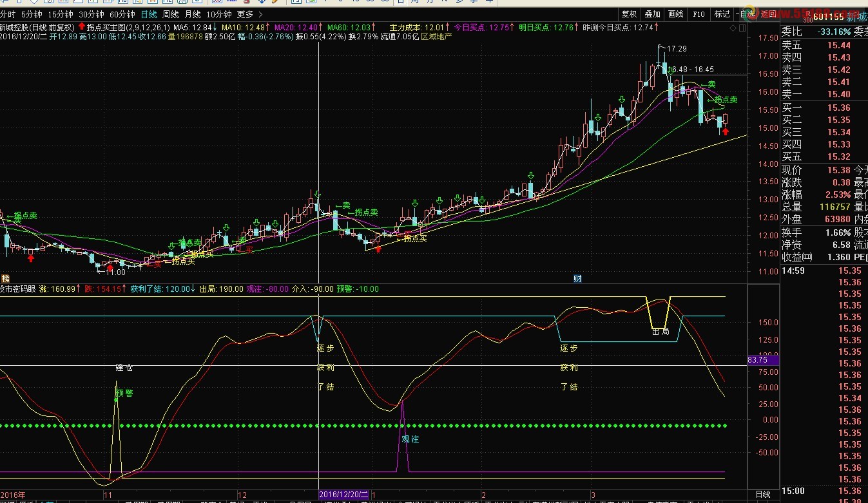Click the 2016/12/20/二 date marker
The image size is (868, 503).
[343, 494]
